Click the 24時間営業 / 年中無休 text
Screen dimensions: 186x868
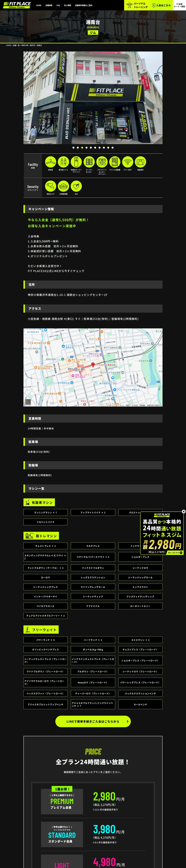(41, 429)
